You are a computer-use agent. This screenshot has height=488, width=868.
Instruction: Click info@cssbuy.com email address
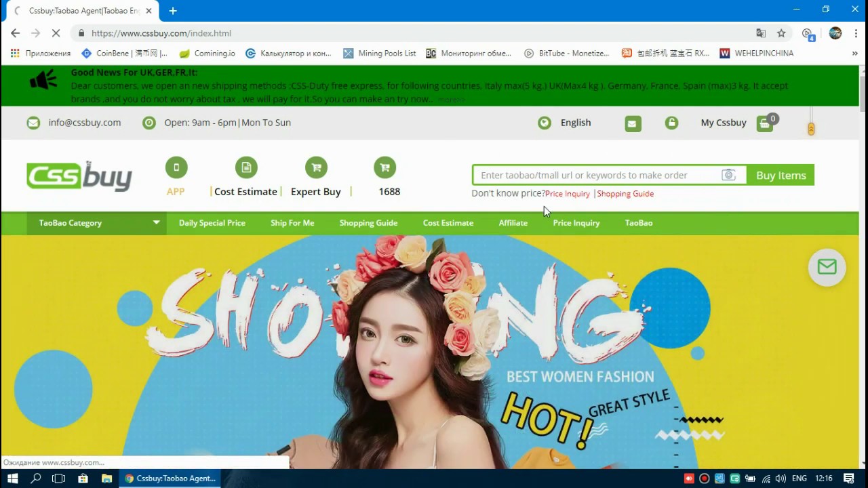tap(85, 123)
